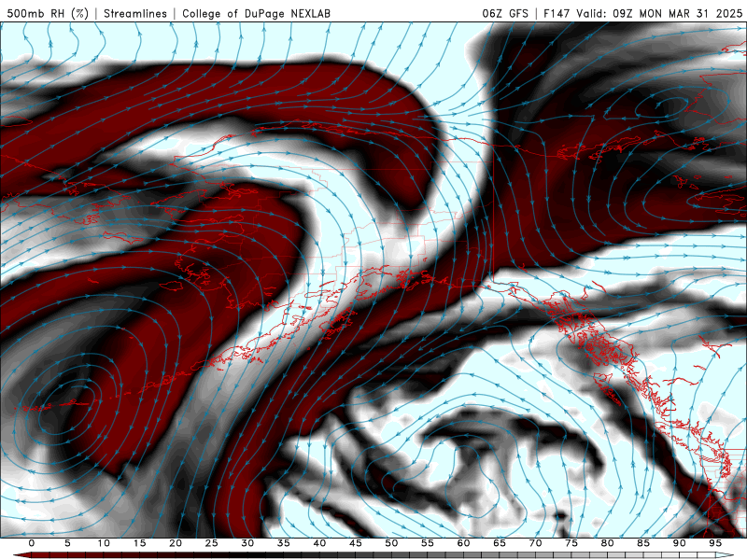Click the "15" colorbar scale label

(139, 543)
